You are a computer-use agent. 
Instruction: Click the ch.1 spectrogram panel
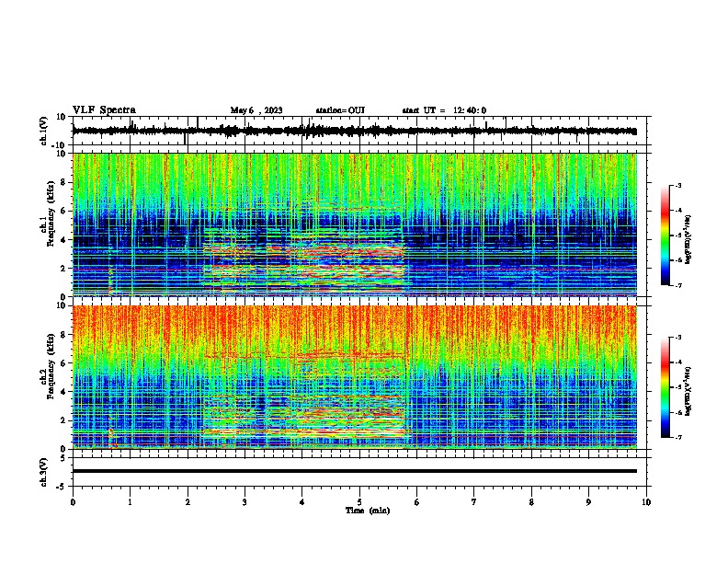tap(355, 224)
